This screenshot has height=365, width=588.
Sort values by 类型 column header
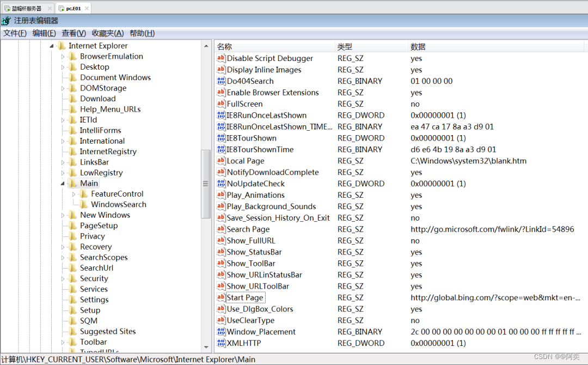point(372,46)
